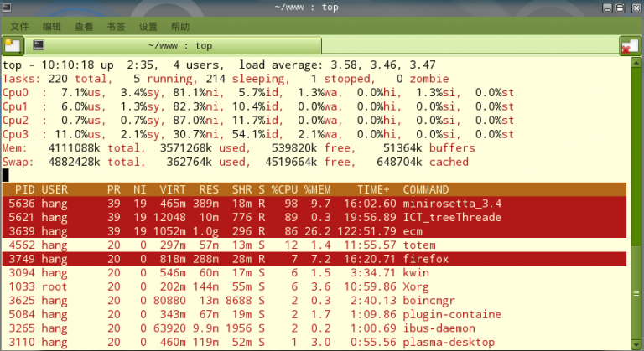The height and width of the screenshot is (351, 644).
Task: Click the Cpu0 line label
Action: click(x=15, y=93)
